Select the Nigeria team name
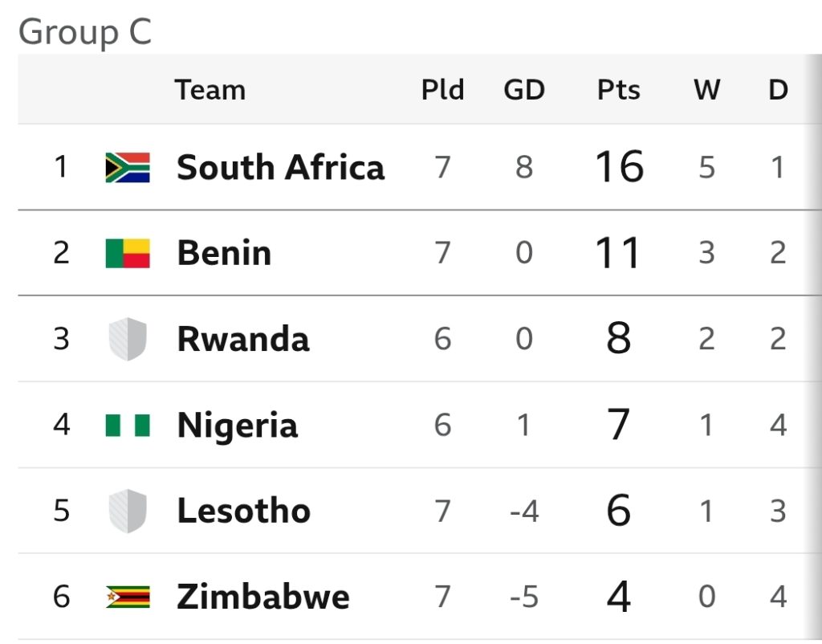 pyautogui.click(x=238, y=426)
